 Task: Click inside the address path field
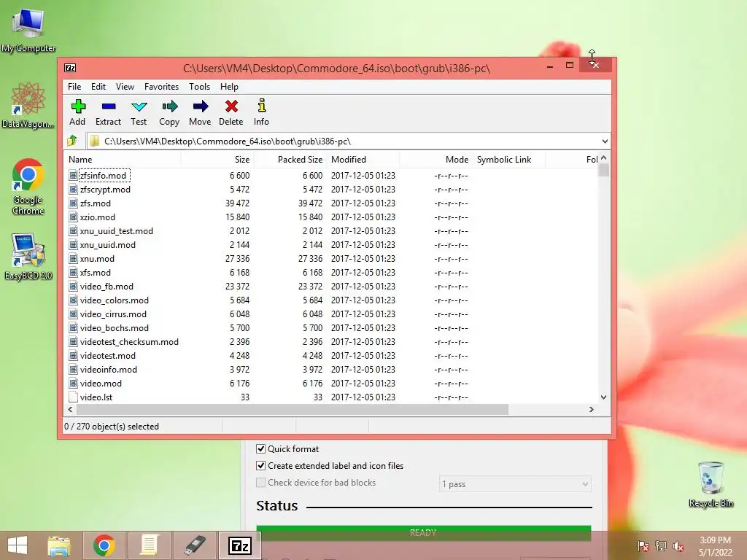pos(348,141)
